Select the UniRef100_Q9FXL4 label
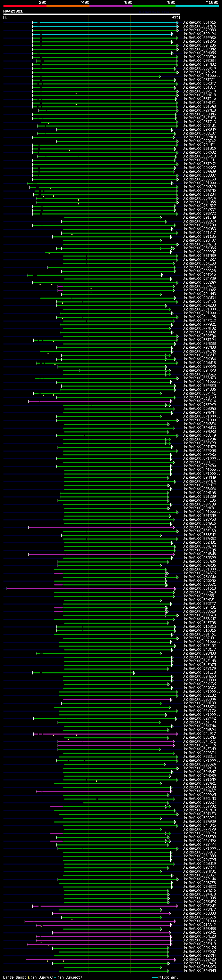 pos(199,401)
